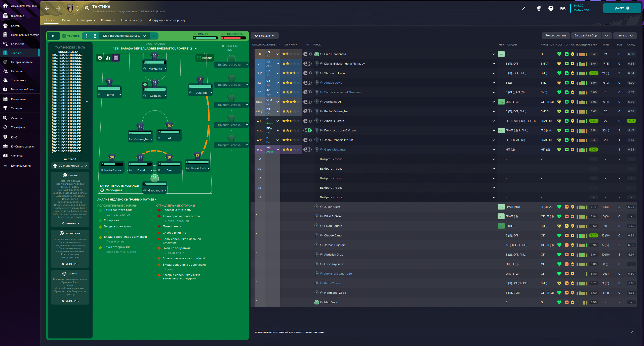Open the formation title dropdown
The height and width of the screenshot is (346, 644).
pyautogui.click(x=155, y=48)
